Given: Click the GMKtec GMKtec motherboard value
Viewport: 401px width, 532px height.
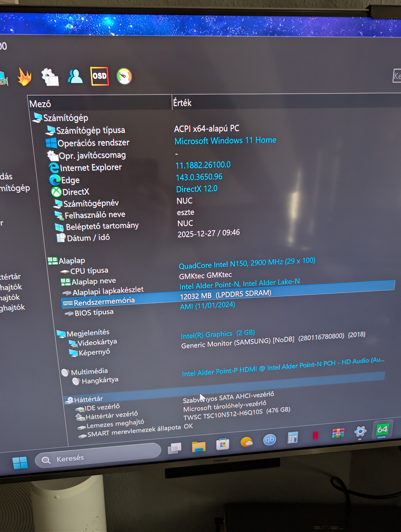Looking at the screenshot, I should tap(205, 275).
